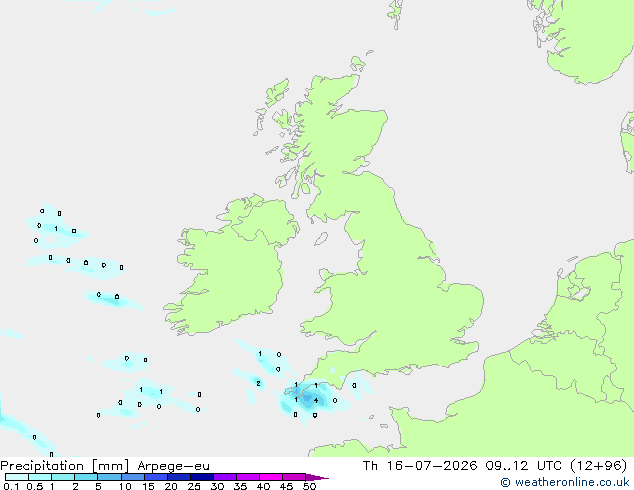Screen dimensions: 634x490
Task: Open the weatheronline.co.uk copyright link
Action: pos(564,482)
